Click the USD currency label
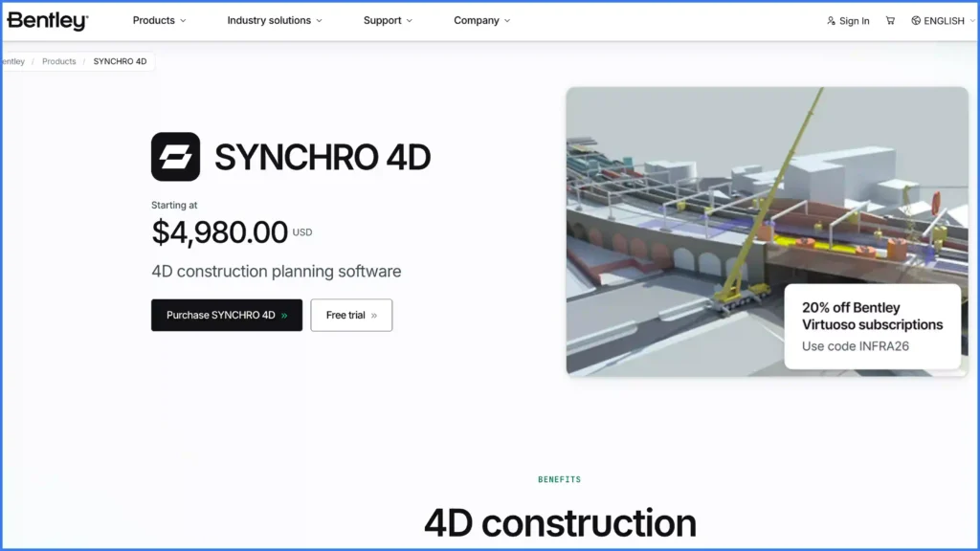980x551 pixels. [301, 232]
